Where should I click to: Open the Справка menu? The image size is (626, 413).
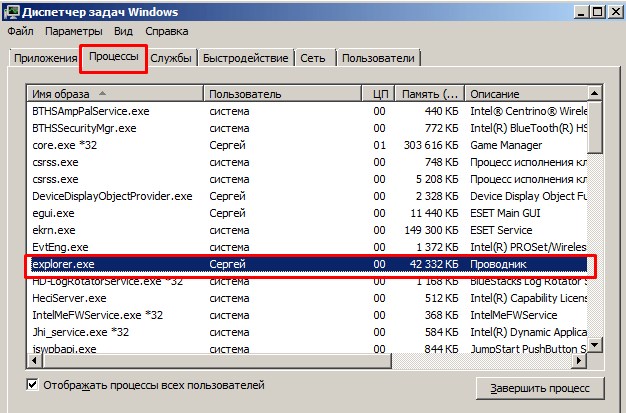click(x=166, y=31)
